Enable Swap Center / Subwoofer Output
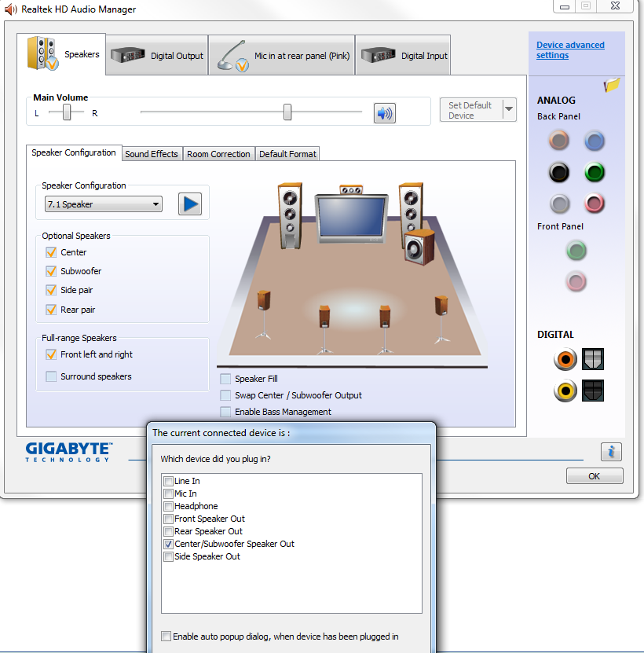This screenshot has height=653, width=644. (225, 395)
